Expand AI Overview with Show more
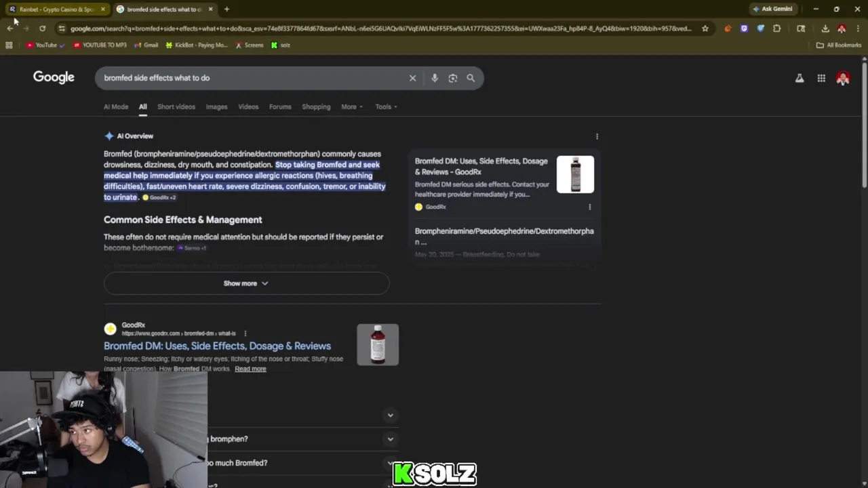Viewport: 868px width, 488px height. pyautogui.click(x=246, y=283)
